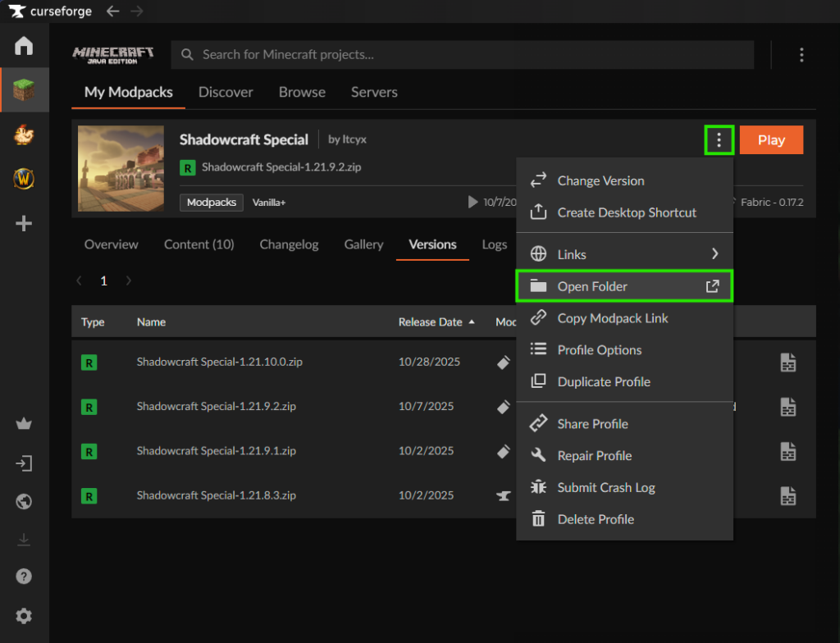Select Repair Profile menu entry
Image resolution: width=840 pixels, height=643 pixels.
click(x=595, y=456)
